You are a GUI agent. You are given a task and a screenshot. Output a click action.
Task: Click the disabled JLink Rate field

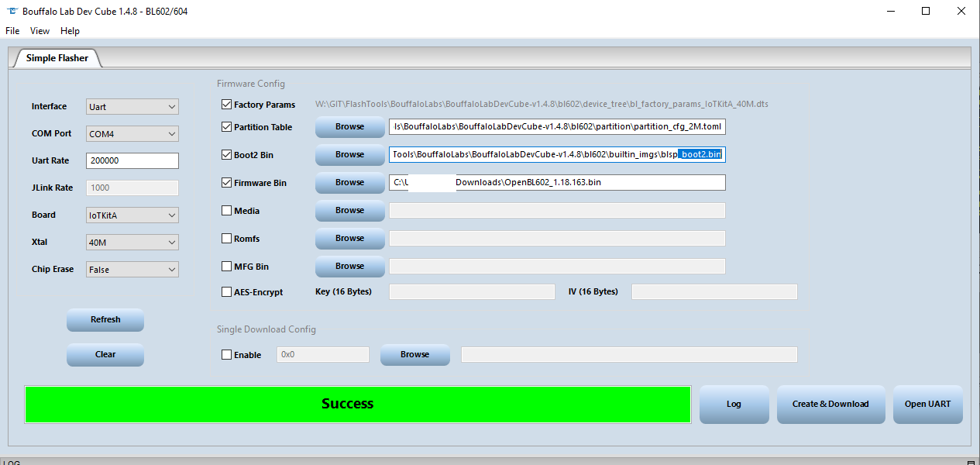132,188
